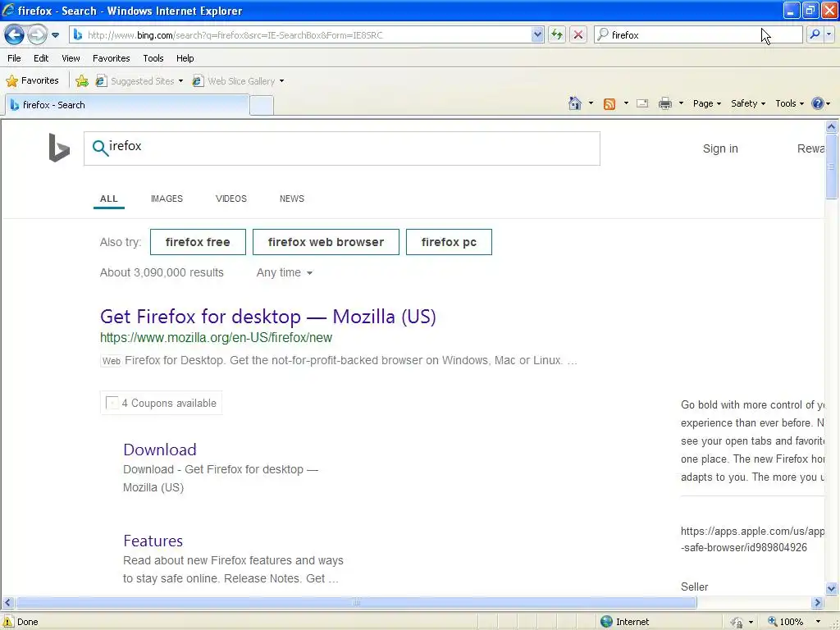Expand Web Slice Gallery dropdown arrow
The height and width of the screenshot is (630, 840).
pos(282,81)
